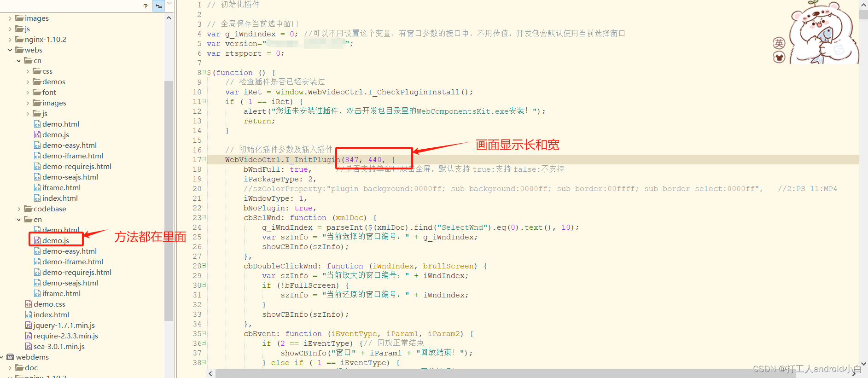
Task: Select index.html icon under webs root
Action: click(x=29, y=315)
